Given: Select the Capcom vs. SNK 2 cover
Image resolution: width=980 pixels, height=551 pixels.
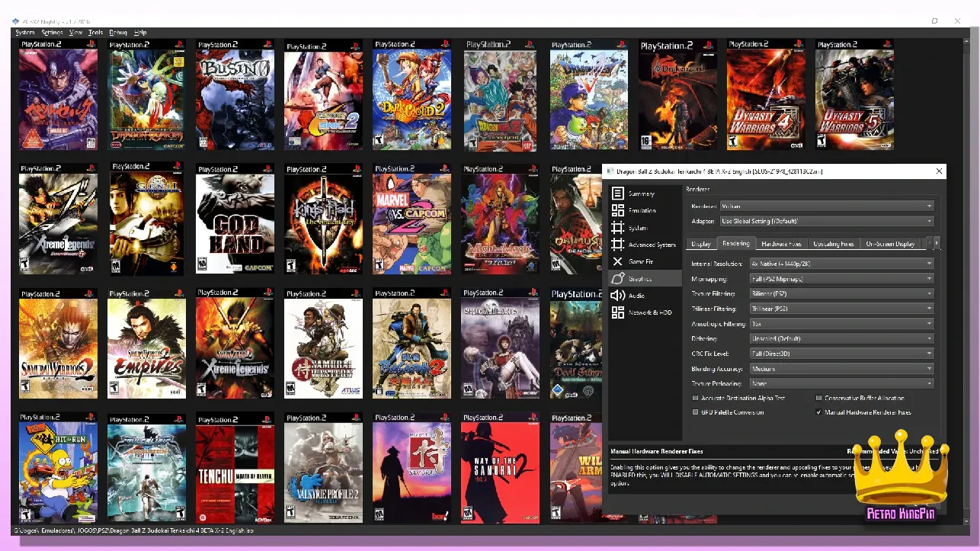Looking at the screenshot, I should click(323, 95).
